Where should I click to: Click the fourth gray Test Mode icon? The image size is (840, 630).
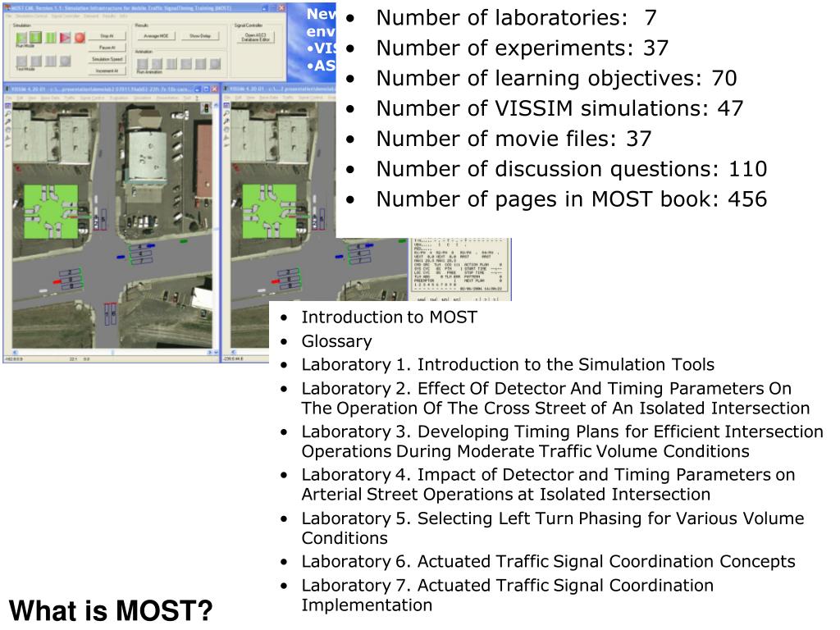tap(66, 61)
